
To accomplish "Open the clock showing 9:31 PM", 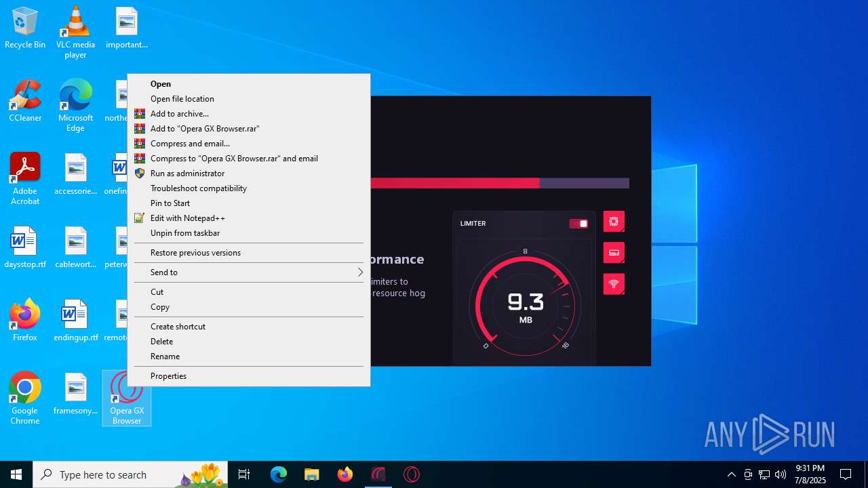I will coord(810,474).
